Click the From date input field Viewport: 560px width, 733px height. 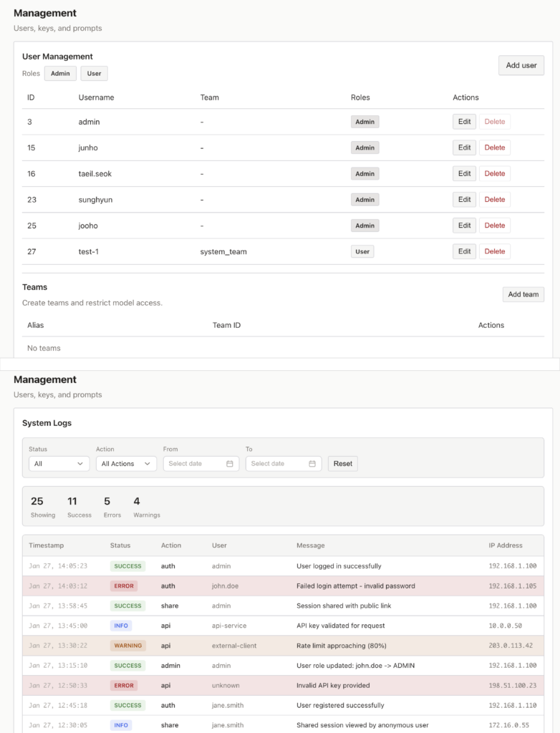click(x=195, y=464)
